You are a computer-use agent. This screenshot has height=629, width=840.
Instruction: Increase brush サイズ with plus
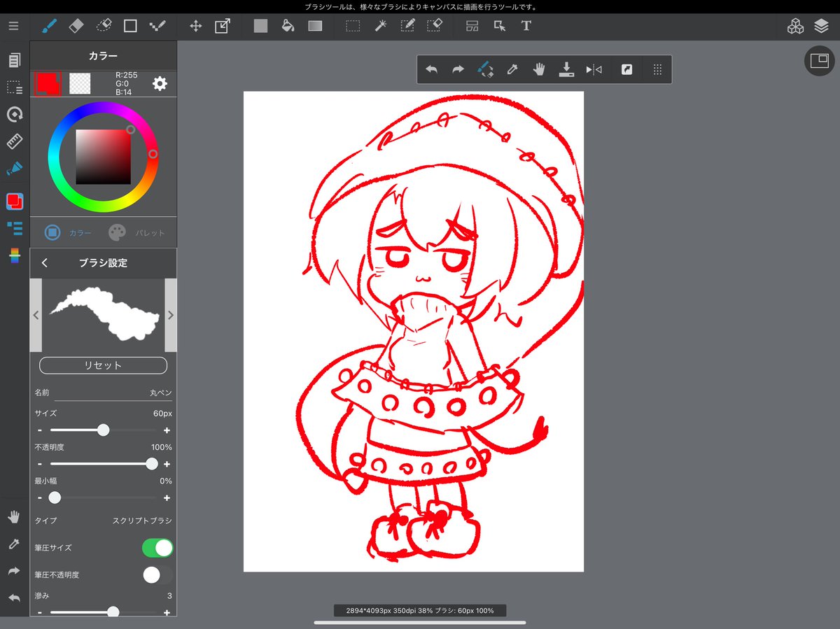point(167,430)
